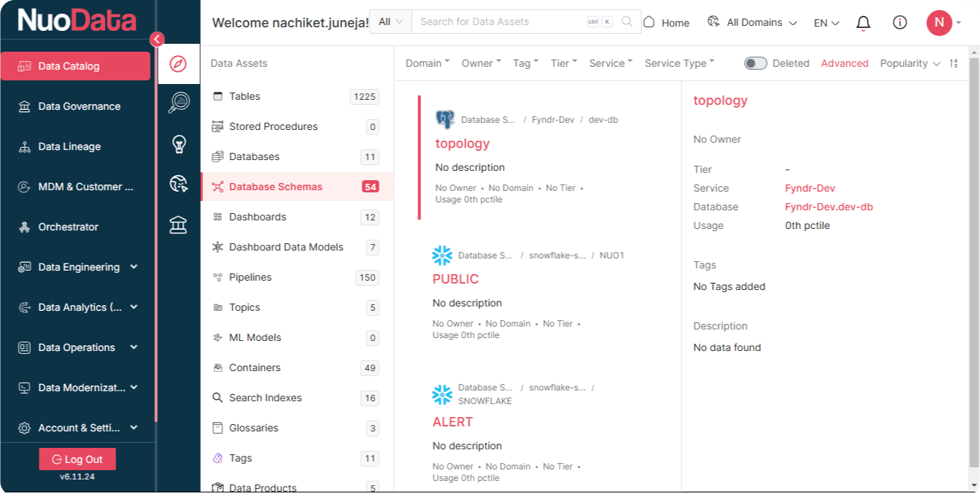This screenshot has width=980, height=496.
Task: Go to Home in the top bar
Action: [x=666, y=22]
